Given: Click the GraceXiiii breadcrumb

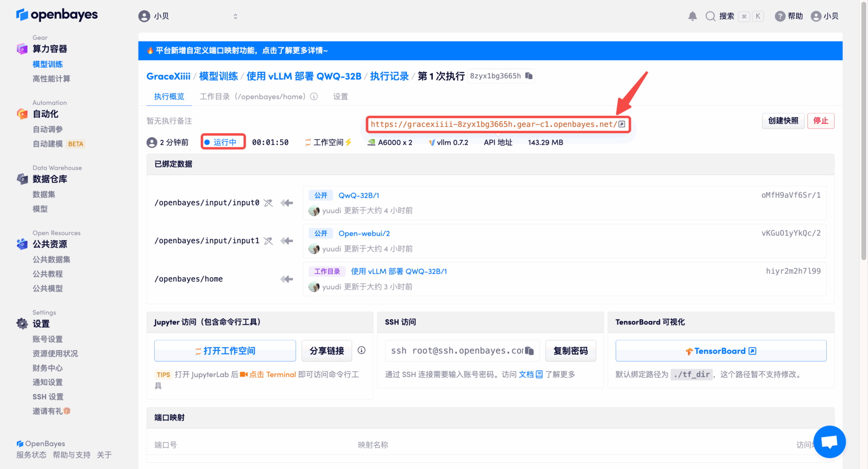Looking at the screenshot, I should [x=168, y=76].
